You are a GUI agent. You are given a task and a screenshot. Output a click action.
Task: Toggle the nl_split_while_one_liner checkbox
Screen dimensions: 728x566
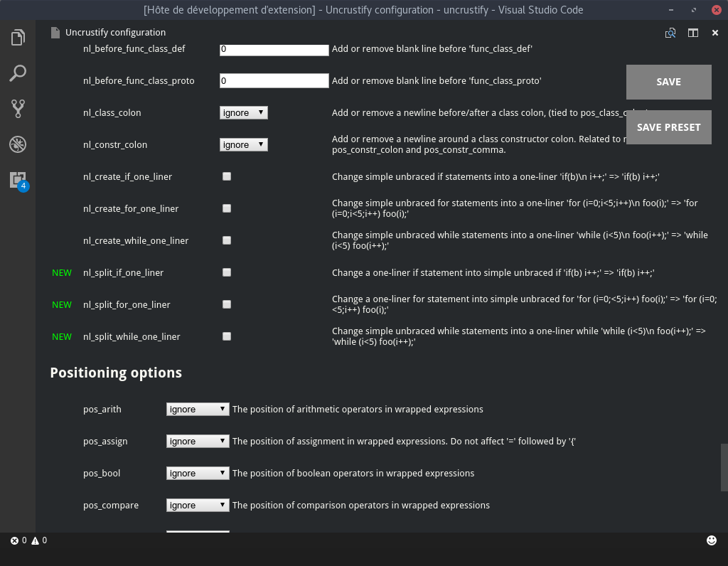click(227, 336)
